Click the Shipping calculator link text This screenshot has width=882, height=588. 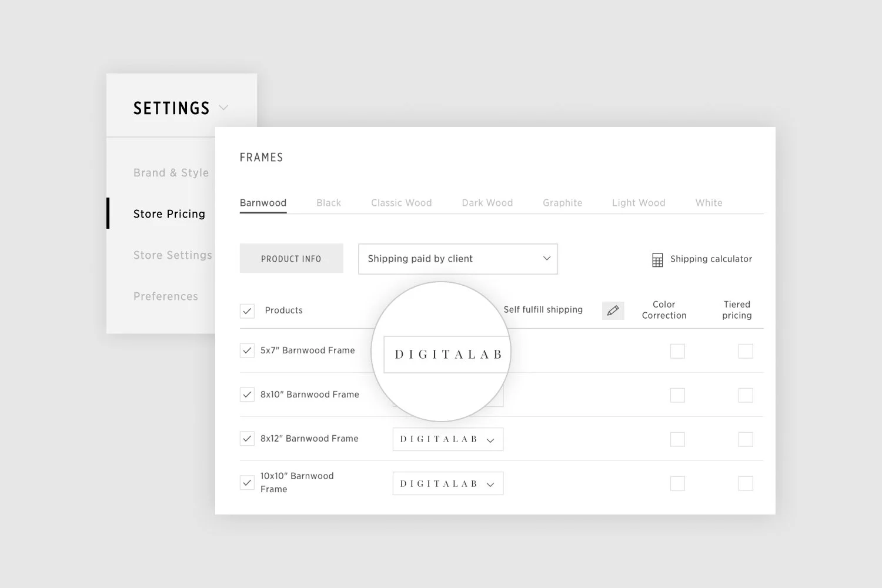click(x=711, y=259)
